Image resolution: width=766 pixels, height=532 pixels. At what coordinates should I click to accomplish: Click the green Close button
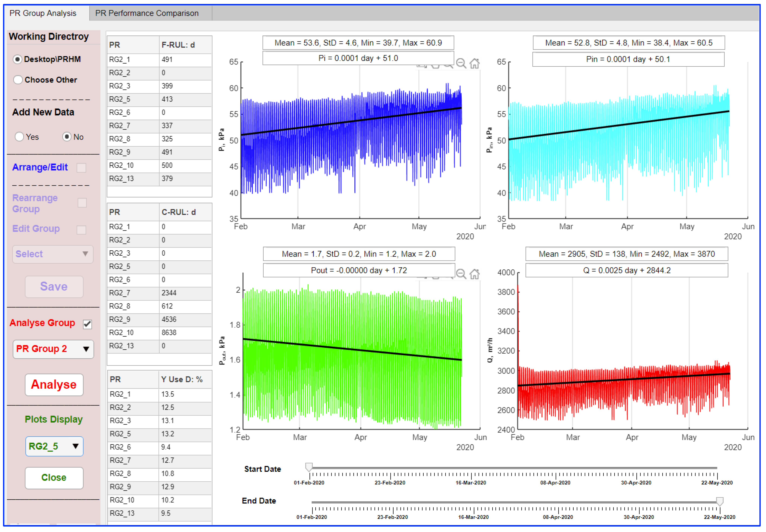coord(54,478)
